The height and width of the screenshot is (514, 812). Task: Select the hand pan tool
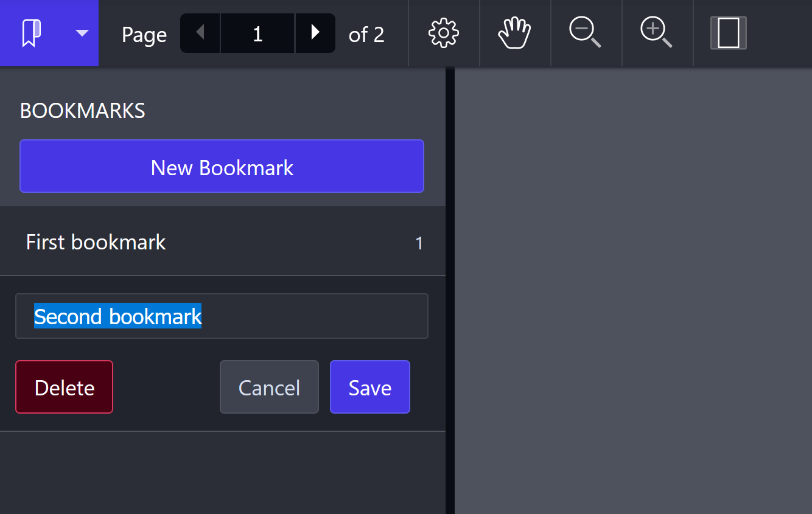pos(515,33)
